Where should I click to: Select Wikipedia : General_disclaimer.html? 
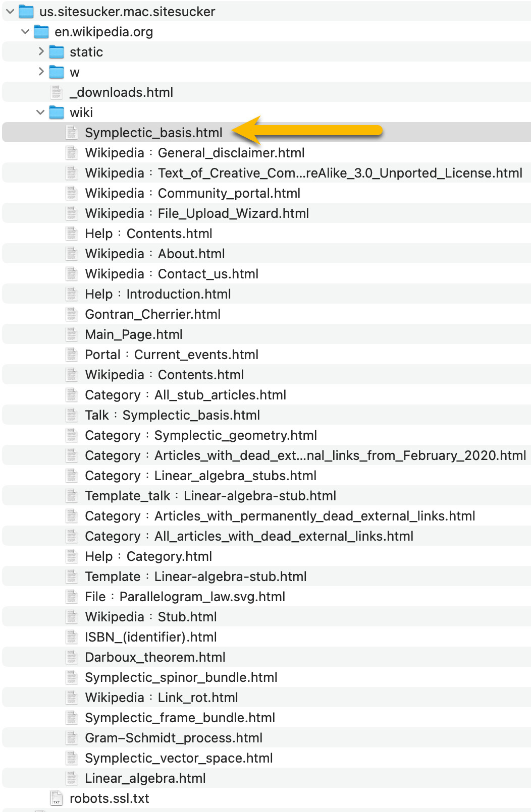[195, 153]
